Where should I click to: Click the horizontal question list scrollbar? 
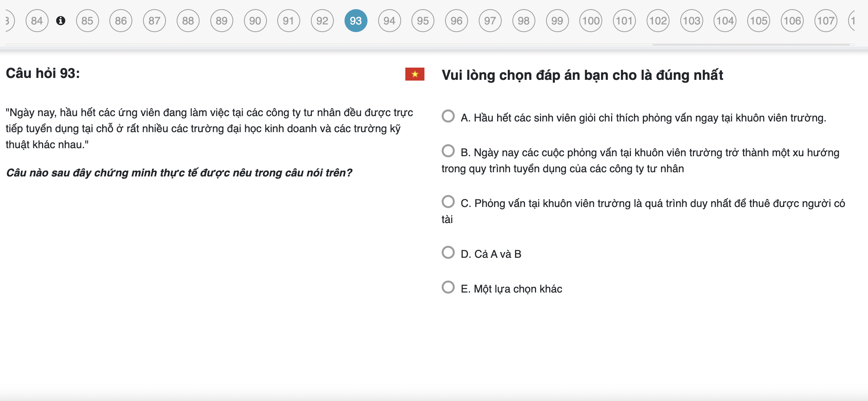[x=751, y=45]
